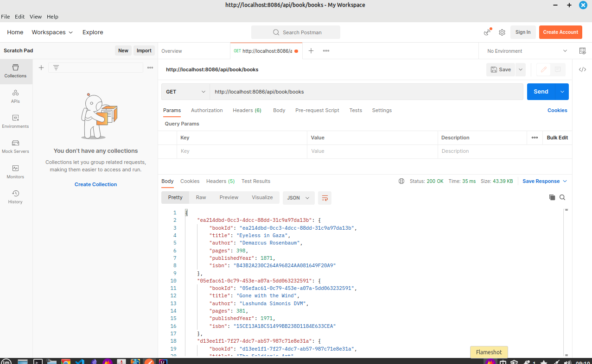Open the JSON format dropdown

299,198
